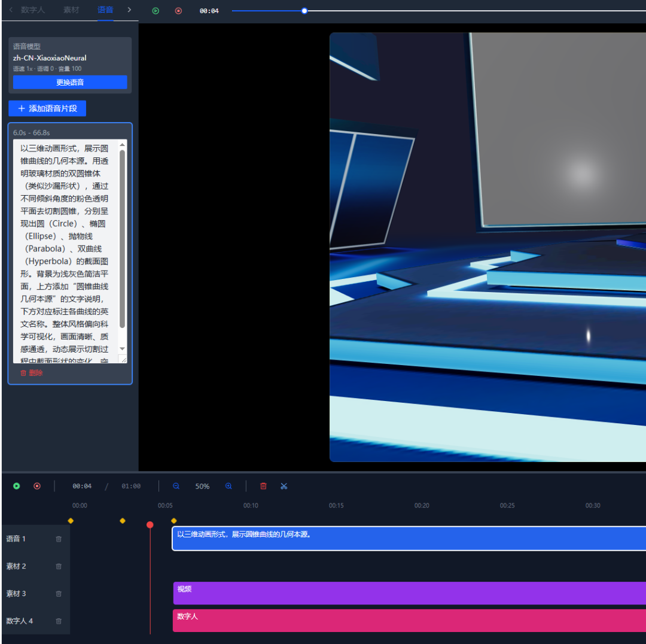Delete the selected clip using the red trash icon
Image resolution: width=646 pixels, height=644 pixels.
[x=263, y=486]
